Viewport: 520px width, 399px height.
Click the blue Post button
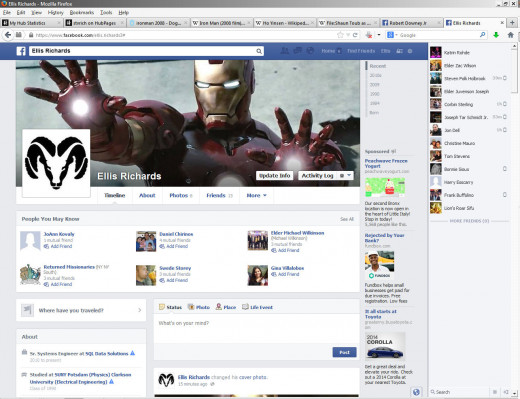pyautogui.click(x=344, y=352)
